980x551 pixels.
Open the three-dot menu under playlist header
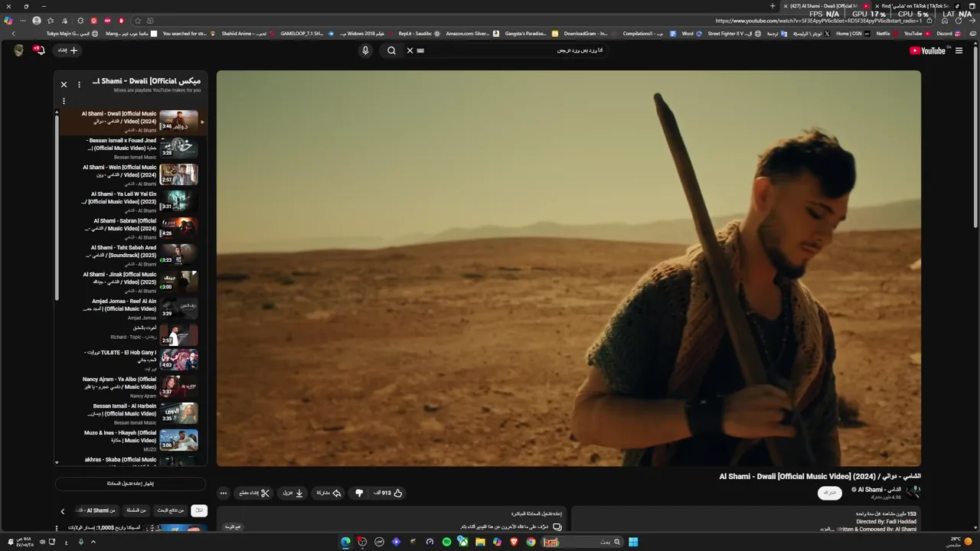pos(64,101)
